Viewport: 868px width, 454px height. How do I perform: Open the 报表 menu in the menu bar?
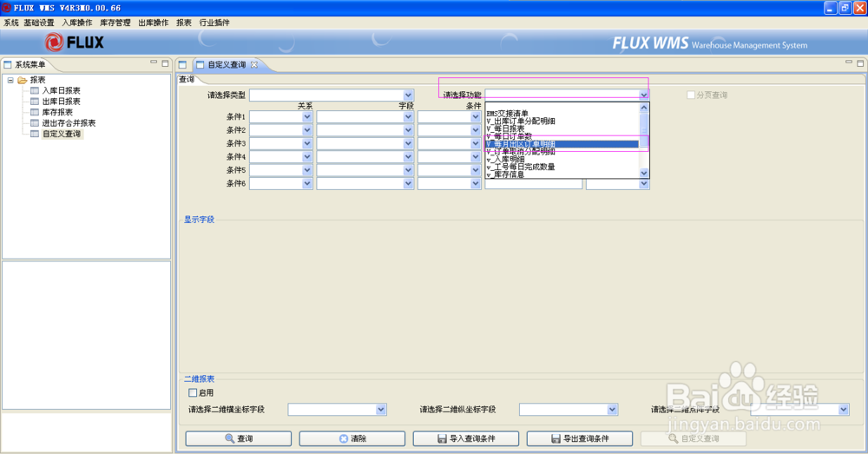tap(184, 23)
